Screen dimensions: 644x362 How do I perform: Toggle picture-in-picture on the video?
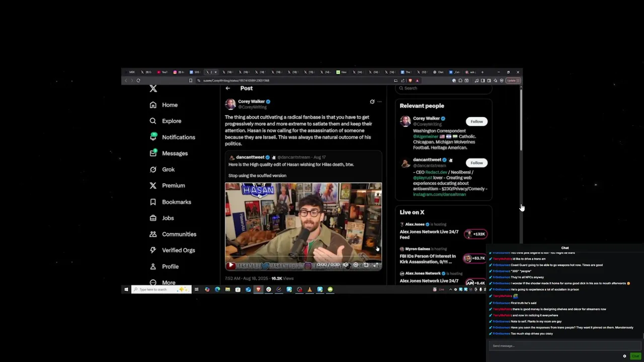(366, 265)
